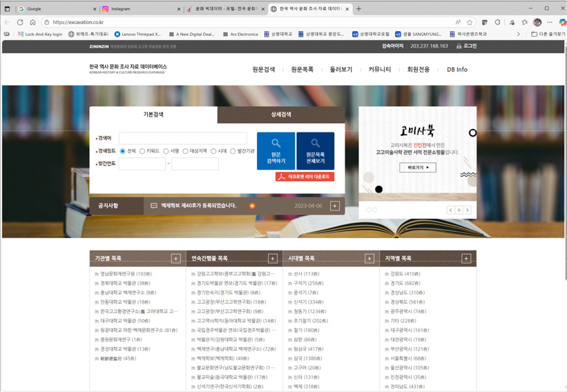567x392 pixels.
Task: Go to browser home page
Action: (32, 22)
